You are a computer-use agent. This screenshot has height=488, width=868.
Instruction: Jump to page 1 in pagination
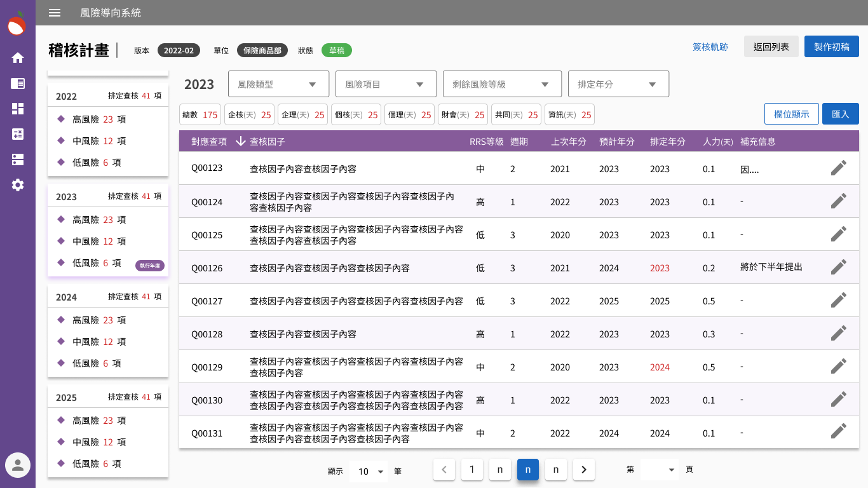click(471, 470)
